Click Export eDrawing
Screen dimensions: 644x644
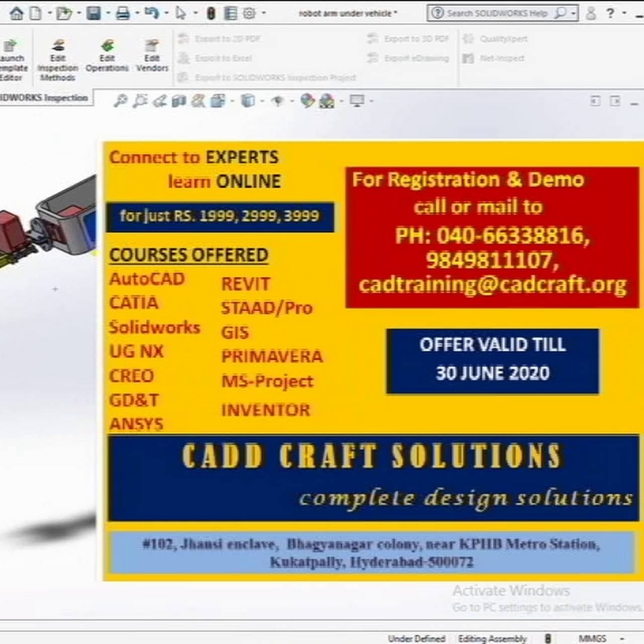point(408,58)
